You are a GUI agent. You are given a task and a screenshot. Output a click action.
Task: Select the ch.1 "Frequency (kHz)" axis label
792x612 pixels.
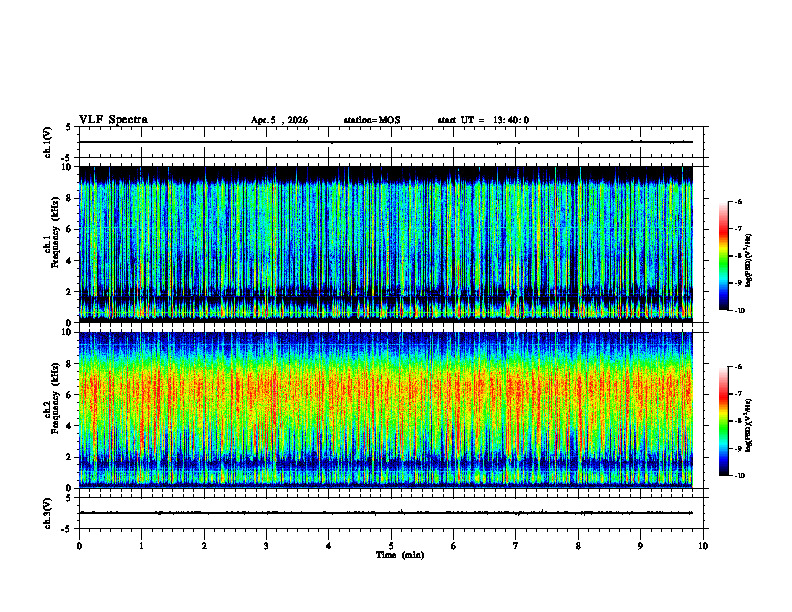55,233
